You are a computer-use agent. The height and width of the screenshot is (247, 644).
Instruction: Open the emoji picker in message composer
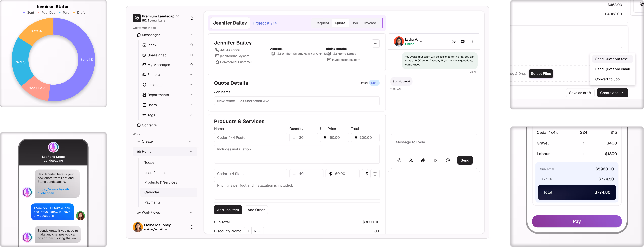448,160
